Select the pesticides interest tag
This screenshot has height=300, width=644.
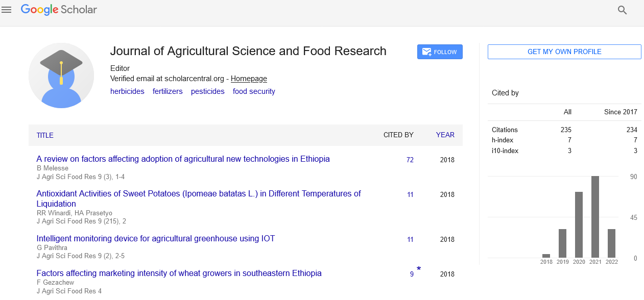(x=207, y=91)
